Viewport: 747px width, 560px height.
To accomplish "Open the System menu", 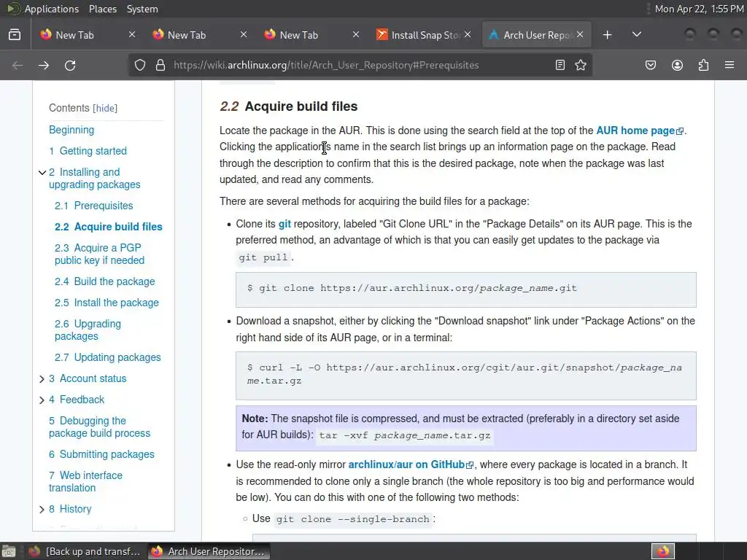I will pyautogui.click(x=142, y=9).
